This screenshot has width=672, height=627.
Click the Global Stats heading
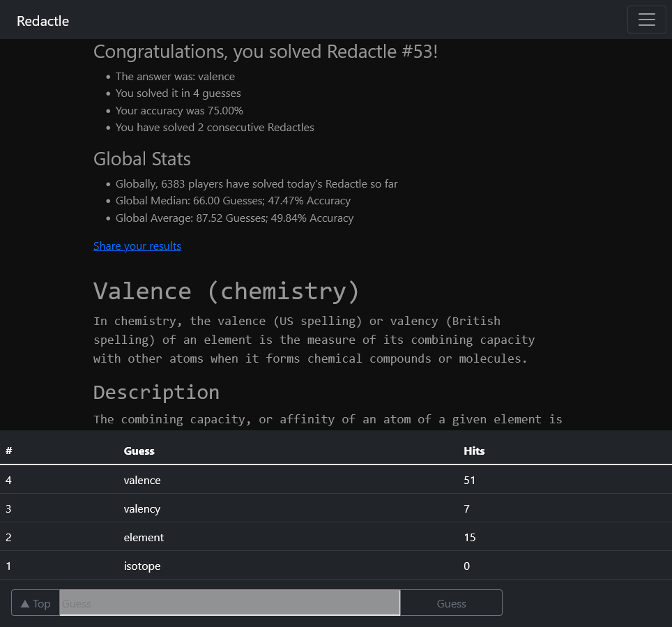point(142,159)
